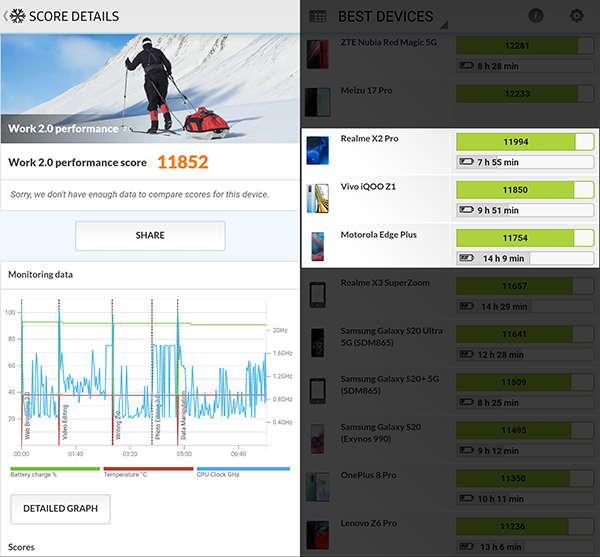Click the Photo Editing marker in the graph
This screenshot has height=557, width=600.
tap(157, 418)
